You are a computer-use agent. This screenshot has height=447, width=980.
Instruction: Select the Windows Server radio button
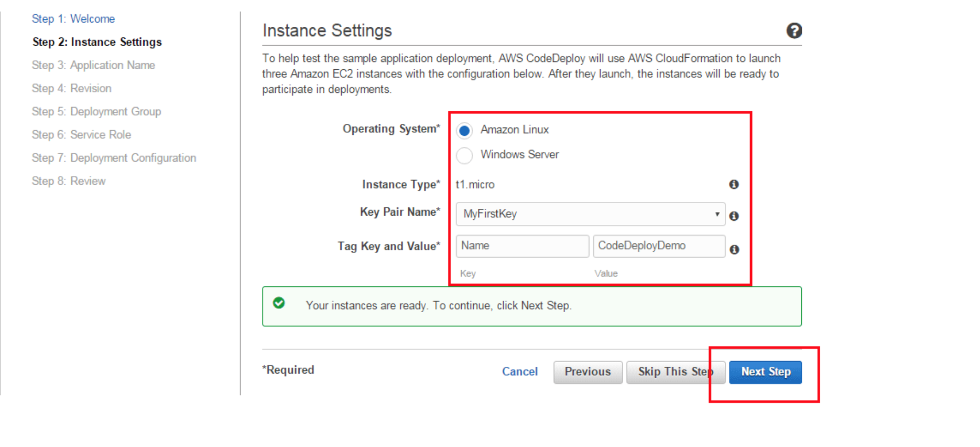click(x=464, y=155)
